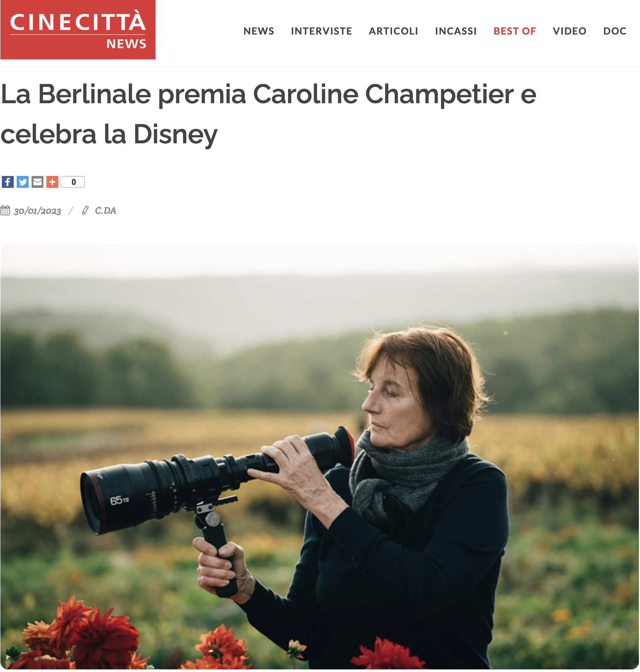Open the homepage via the Cinecittà News logo
640x672 pixels.
click(78, 30)
